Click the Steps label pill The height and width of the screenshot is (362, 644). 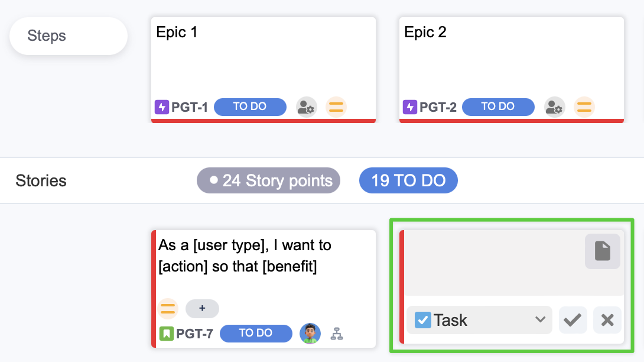click(69, 36)
